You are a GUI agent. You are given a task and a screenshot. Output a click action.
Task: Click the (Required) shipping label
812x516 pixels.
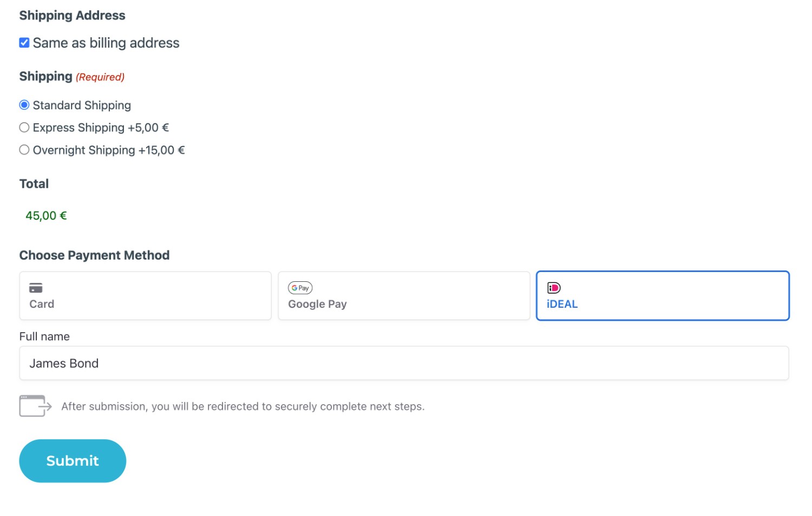[100, 77]
